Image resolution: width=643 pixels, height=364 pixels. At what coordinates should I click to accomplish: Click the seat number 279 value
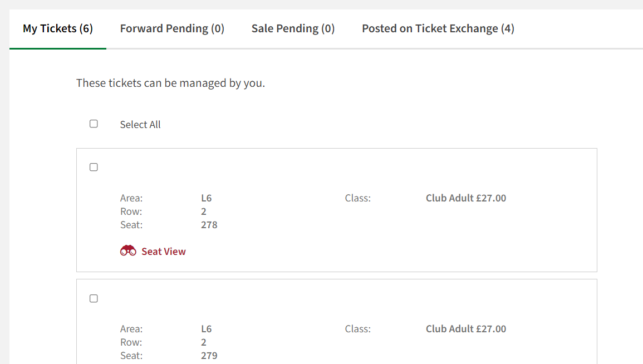coord(209,356)
